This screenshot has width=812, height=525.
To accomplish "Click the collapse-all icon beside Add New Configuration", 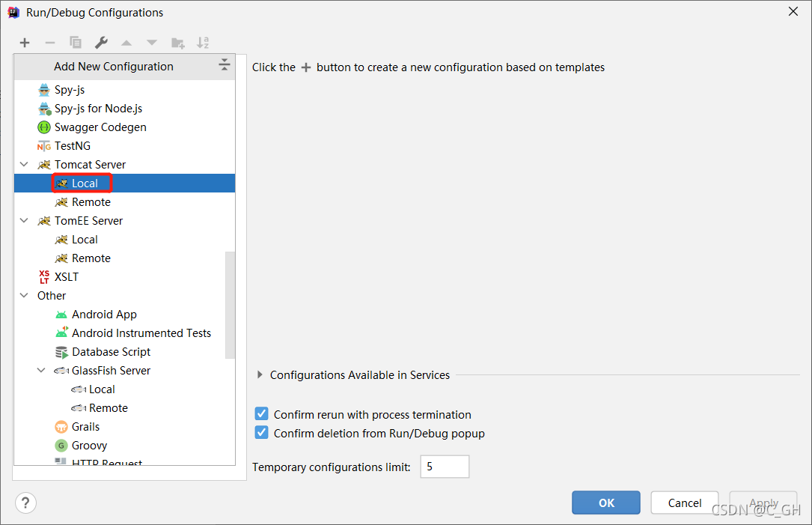I will click(225, 65).
